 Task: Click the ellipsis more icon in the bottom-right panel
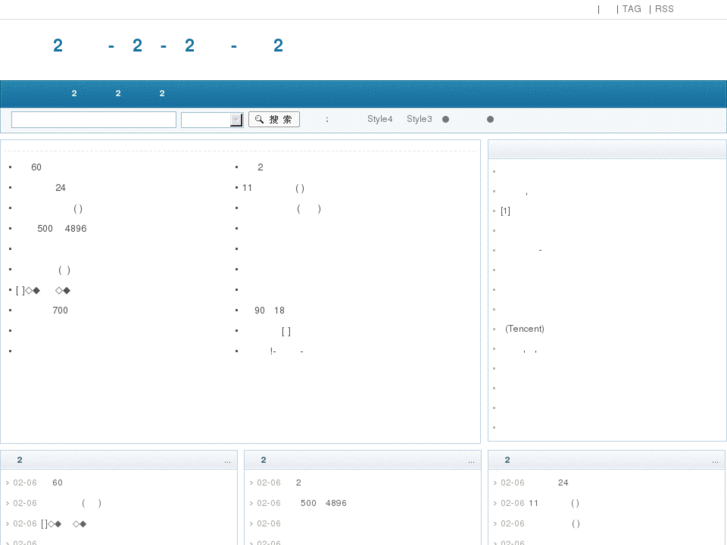[715, 461]
